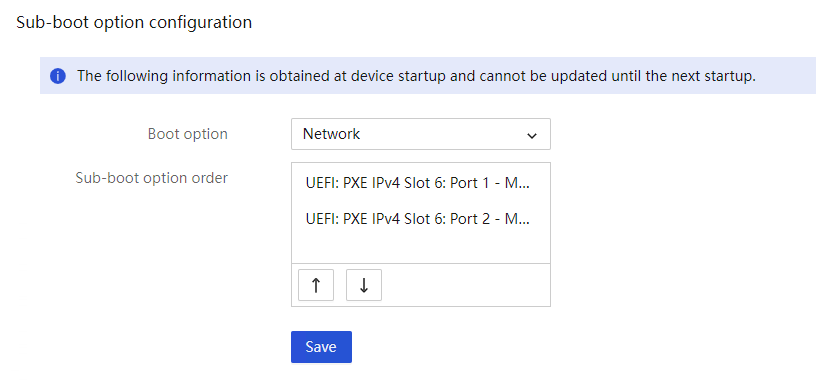Move selected entry up with the up arrow

[x=316, y=285]
